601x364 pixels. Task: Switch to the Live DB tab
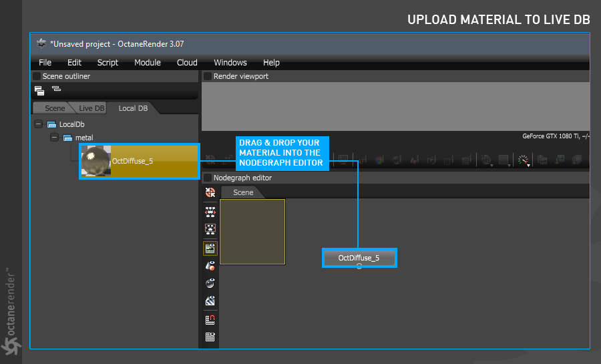click(x=91, y=108)
